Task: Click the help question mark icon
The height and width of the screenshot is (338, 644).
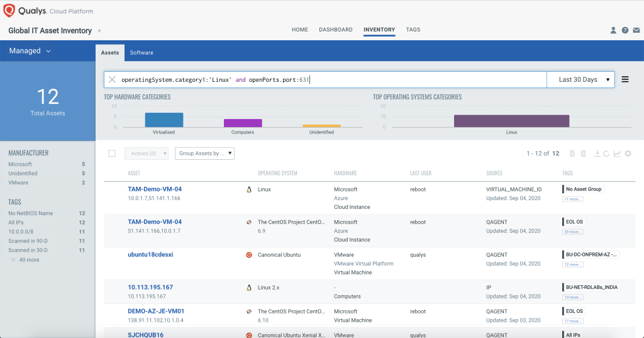Action: (625, 30)
